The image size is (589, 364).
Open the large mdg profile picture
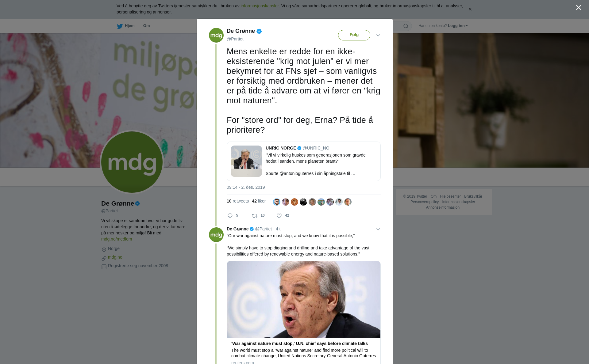coord(132,162)
